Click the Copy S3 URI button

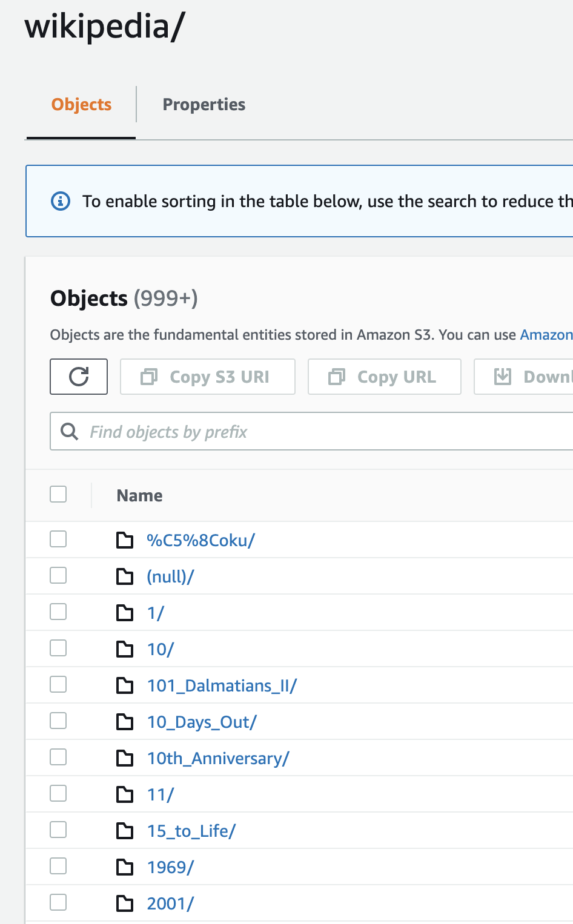[x=208, y=377]
